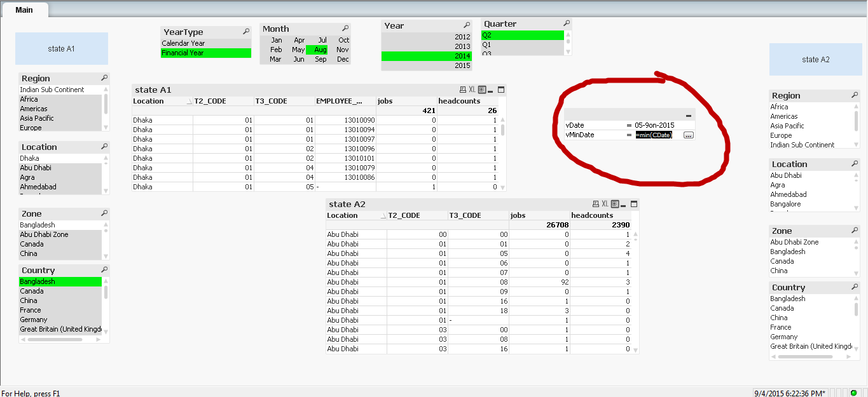
Task: Open the vMinDate expression editor button
Action: (688, 135)
